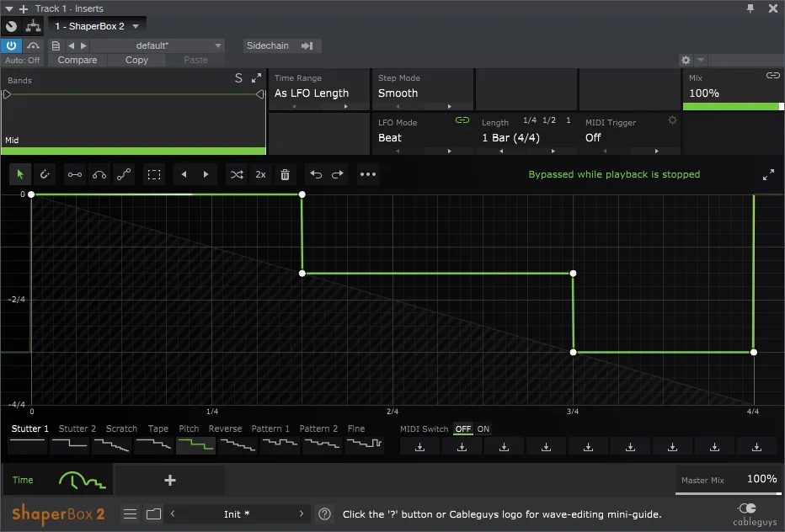The width and height of the screenshot is (785, 532).
Task: Select the pointer edit tool
Action: click(20, 174)
